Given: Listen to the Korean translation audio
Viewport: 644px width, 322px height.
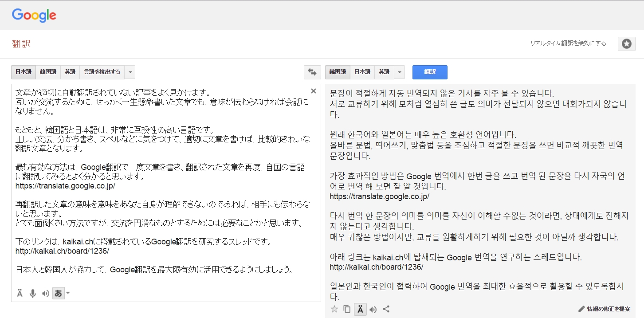Looking at the screenshot, I should (373, 309).
